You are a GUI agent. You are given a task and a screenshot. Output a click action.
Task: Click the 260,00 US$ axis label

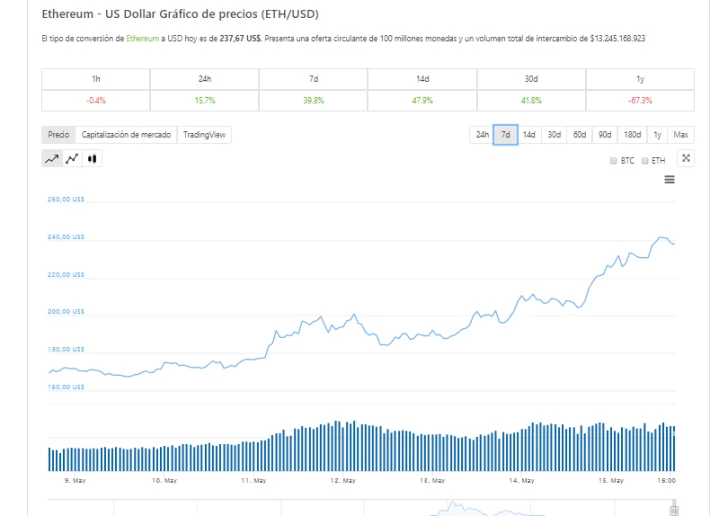click(66, 199)
